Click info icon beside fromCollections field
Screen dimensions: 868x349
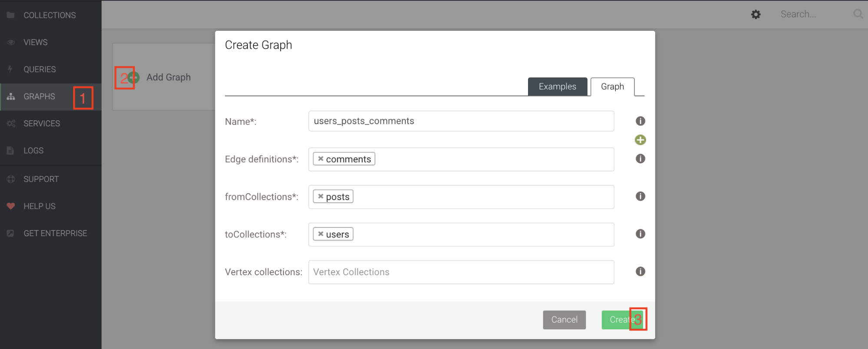pos(640,196)
